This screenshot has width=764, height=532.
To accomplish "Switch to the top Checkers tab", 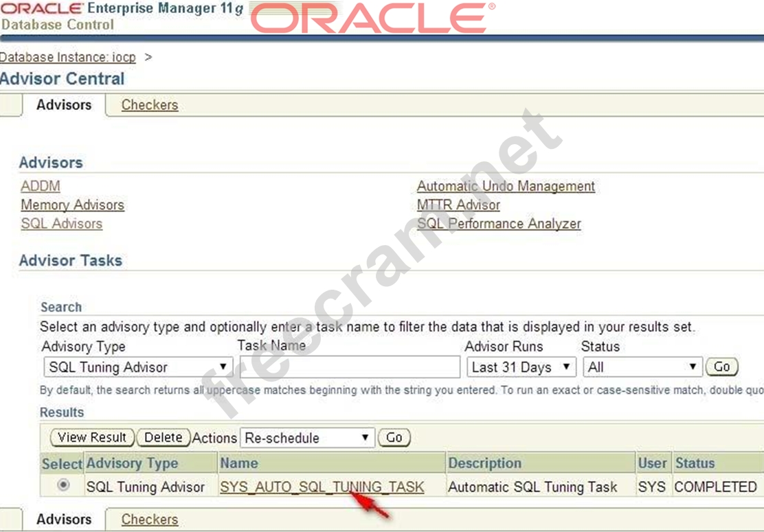I will pyautogui.click(x=150, y=105).
